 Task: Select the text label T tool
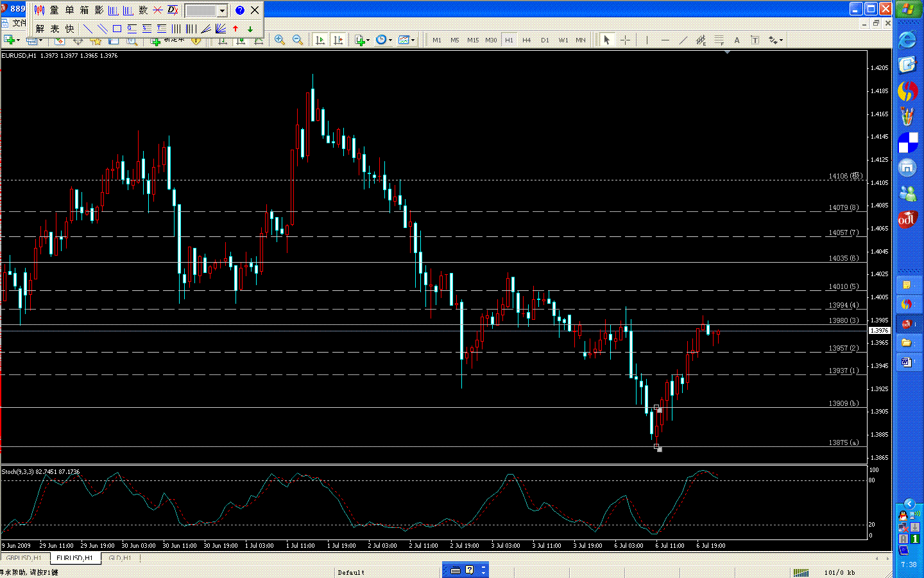click(x=755, y=40)
